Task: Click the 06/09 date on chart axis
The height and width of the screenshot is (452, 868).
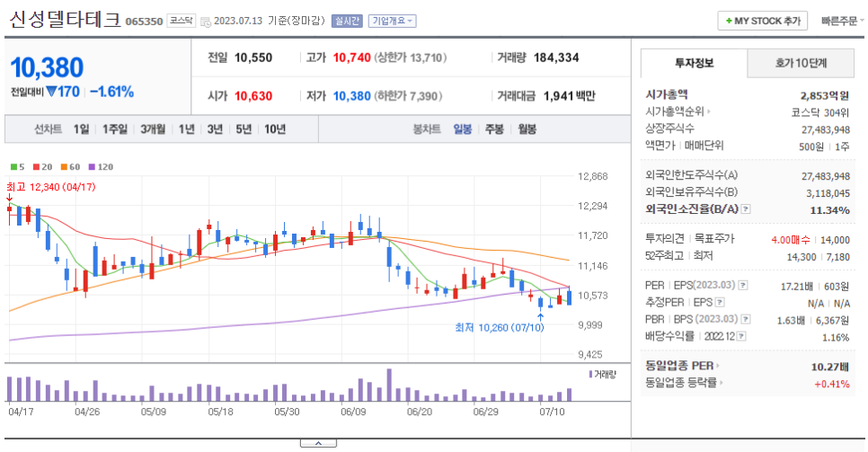Action: [x=353, y=412]
